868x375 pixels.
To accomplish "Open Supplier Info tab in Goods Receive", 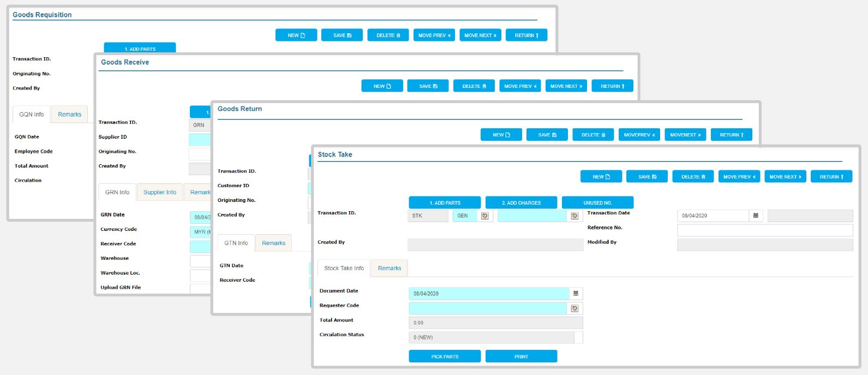I will [159, 193].
